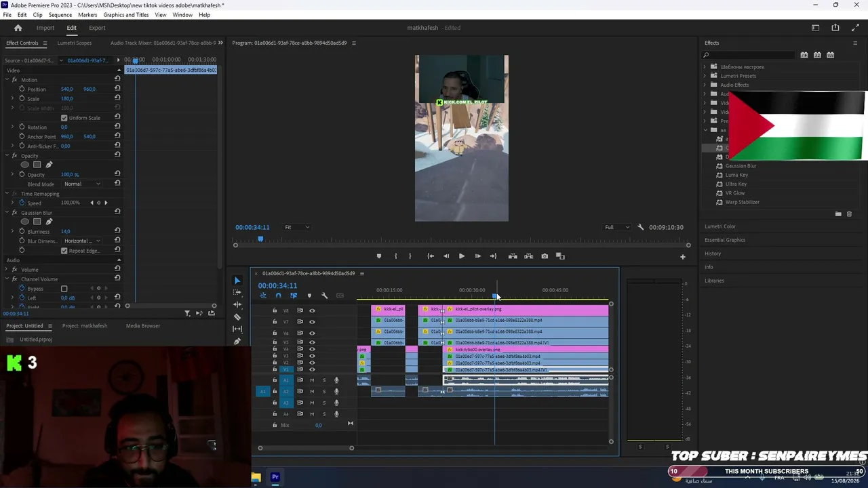Image resolution: width=868 pixels, height=488 pixels.
Task: Toggle the Scale stopwatch animation
Action: pos(22,98)
